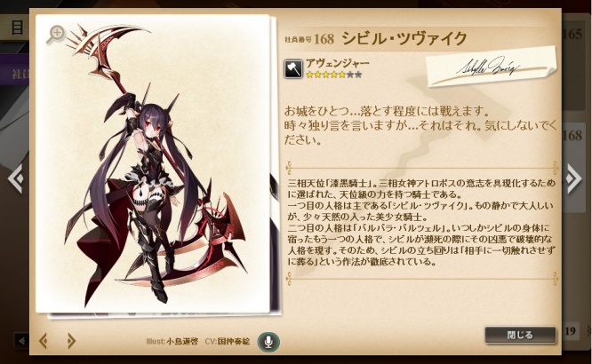Click the magnifier zoom icon on portrait
This screenshot has width=592, height=364.
tap(56, 34)
